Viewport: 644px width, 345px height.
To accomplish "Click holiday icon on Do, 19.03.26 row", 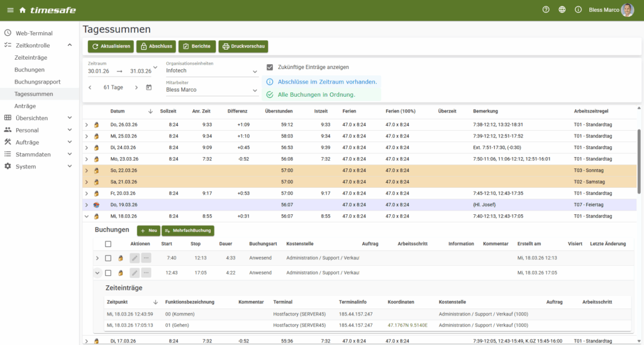I will pos(96,205).
